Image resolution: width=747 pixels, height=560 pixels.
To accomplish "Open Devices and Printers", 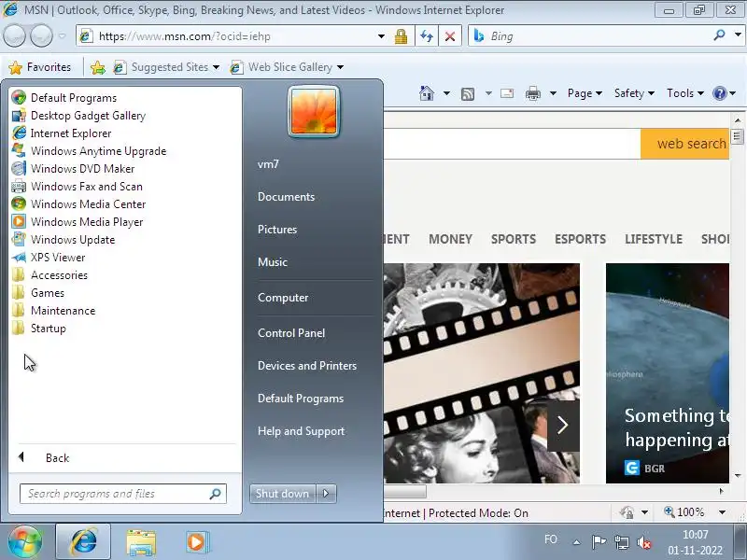I will (307, 366).
